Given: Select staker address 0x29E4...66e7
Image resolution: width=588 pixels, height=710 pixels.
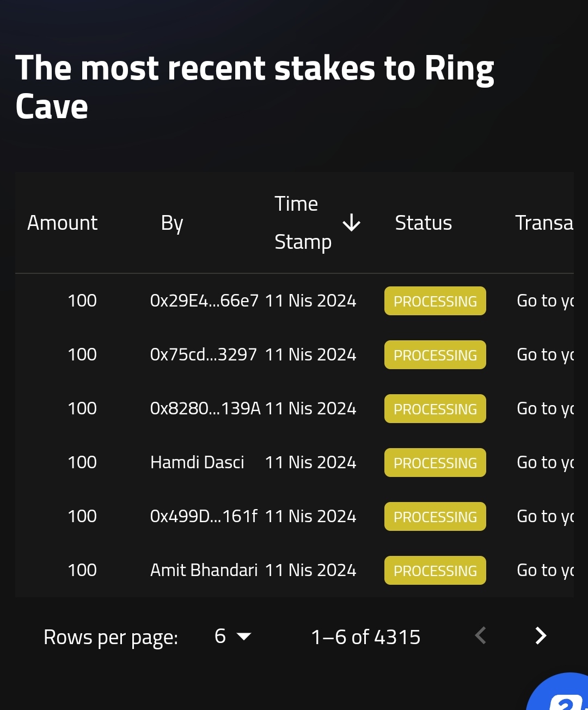Looking at the screenshot, I should coord(204,301).
